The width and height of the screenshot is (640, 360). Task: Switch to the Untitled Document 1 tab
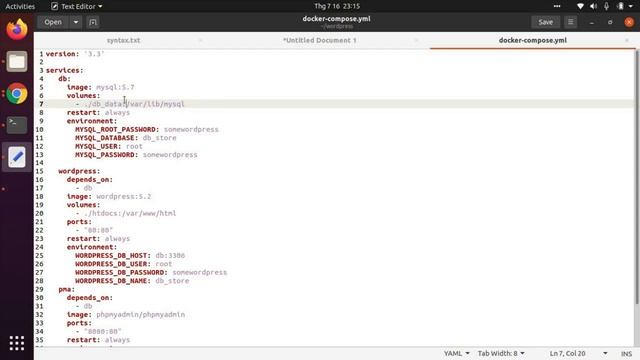[320, 40]
